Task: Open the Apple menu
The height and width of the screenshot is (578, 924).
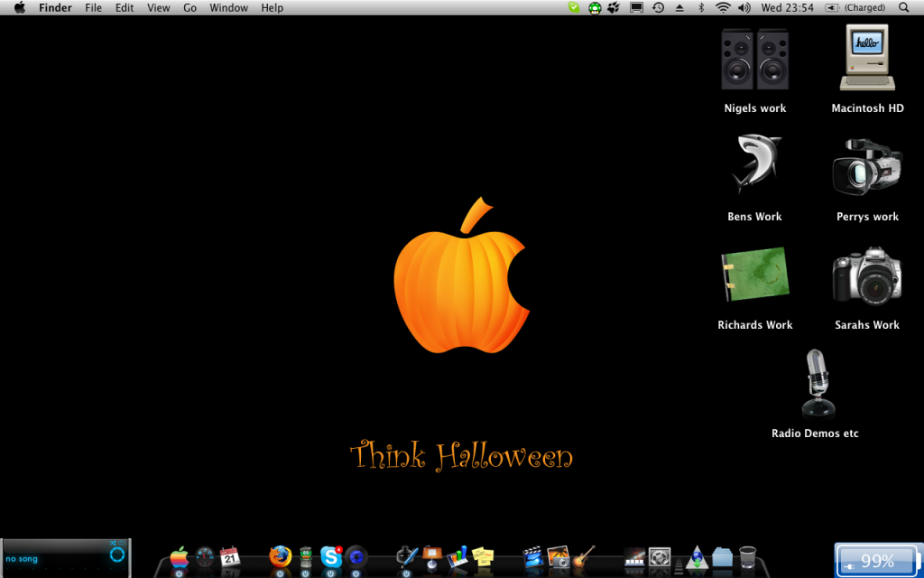Action: (20, 7)
